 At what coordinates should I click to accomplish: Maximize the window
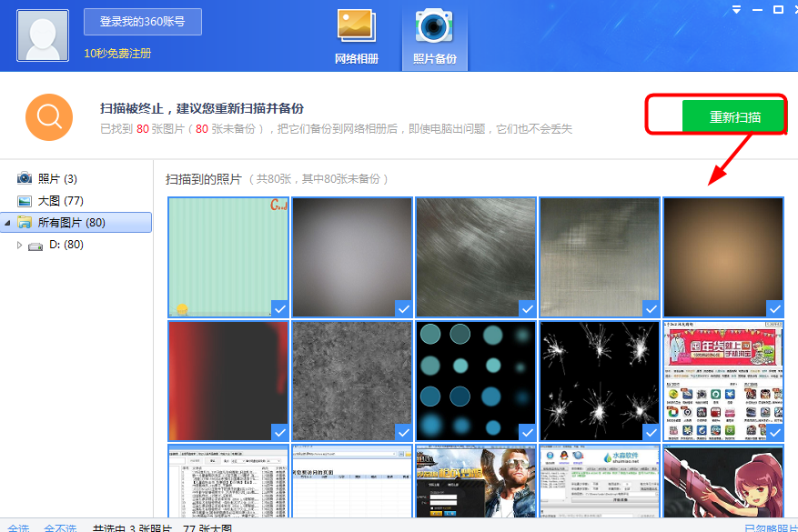(778, 10)
